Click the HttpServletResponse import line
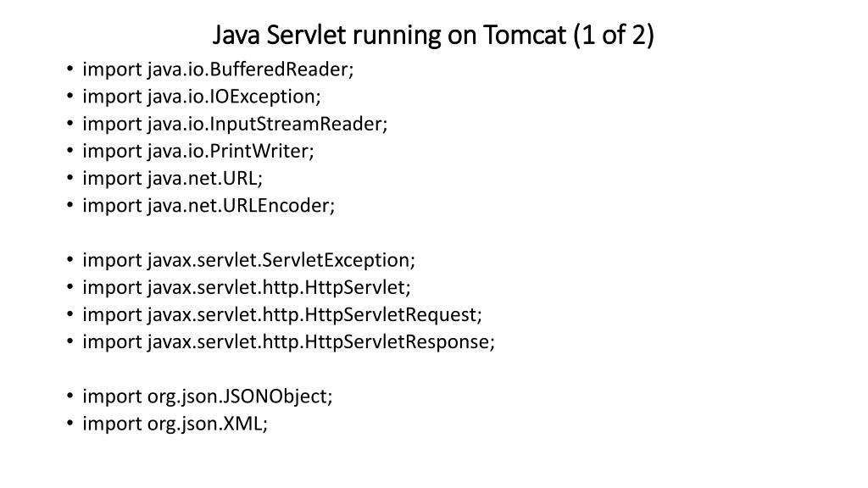868x488 pixels. coord(288,341)
